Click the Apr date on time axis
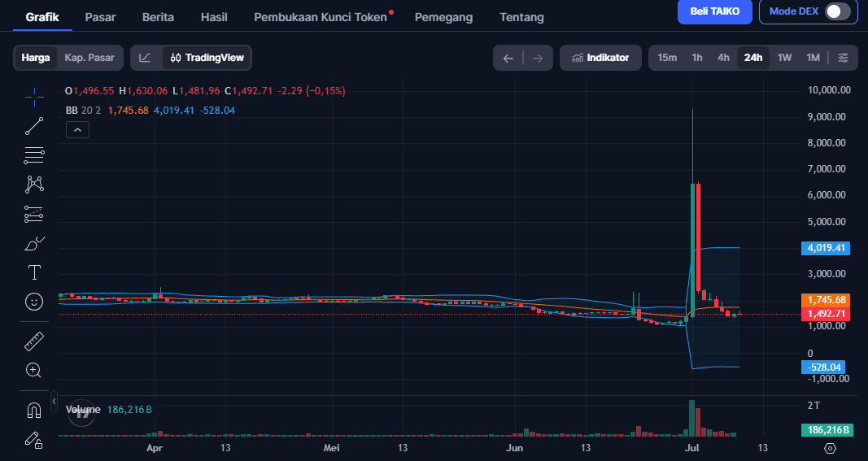868x461 pixels. click(x=155, y=448)
